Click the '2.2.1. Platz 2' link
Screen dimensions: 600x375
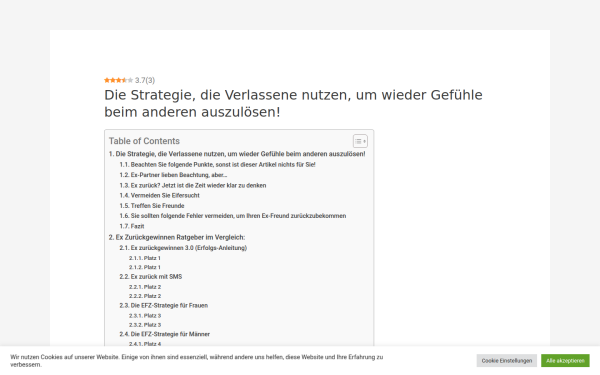pos(145,287)
